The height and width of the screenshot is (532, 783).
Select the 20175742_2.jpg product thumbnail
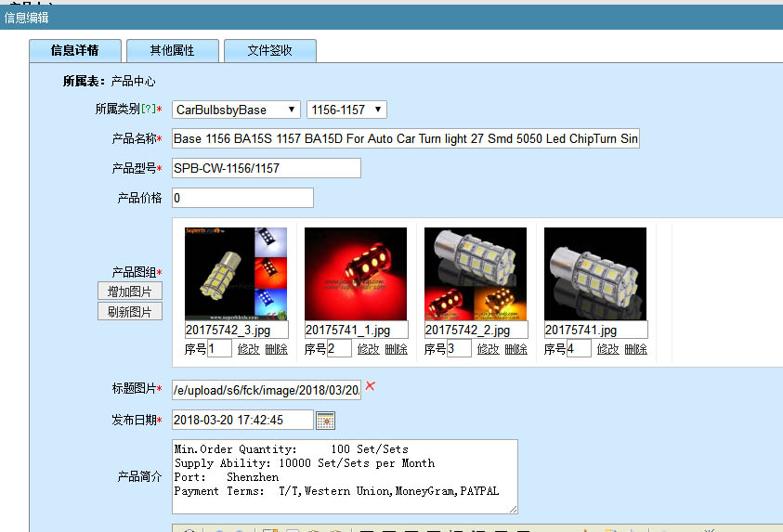point(476,274)
